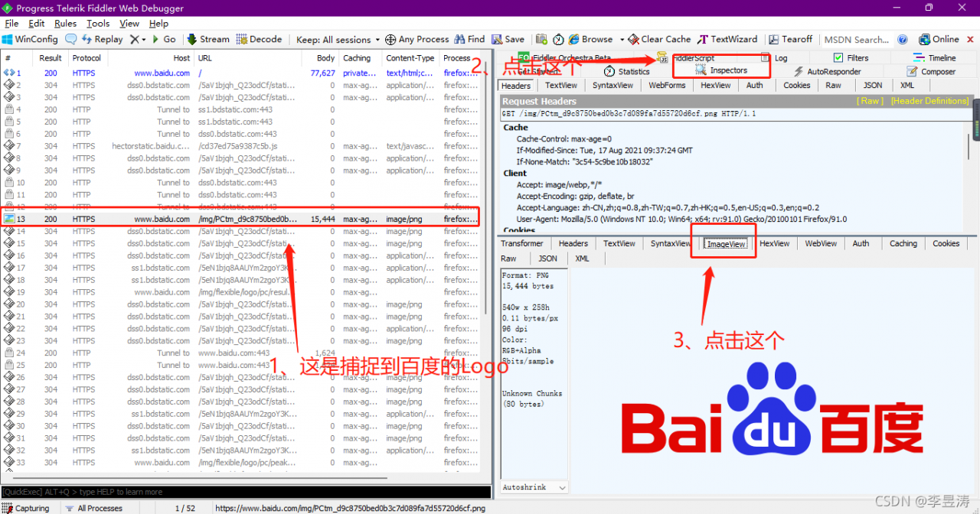Click the [Header Definitions] link
Screen dimensions: 980x514
click(x=929, y=101)
